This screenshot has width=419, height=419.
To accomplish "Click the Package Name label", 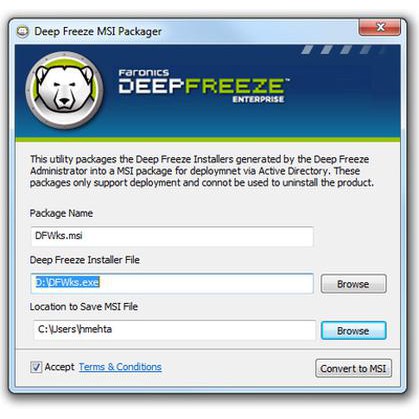I will [61, 213].
